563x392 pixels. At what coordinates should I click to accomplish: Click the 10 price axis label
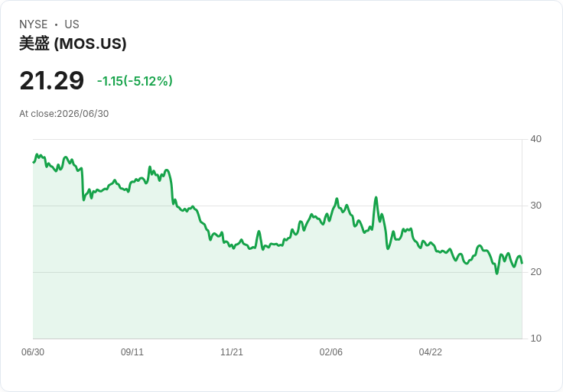[x=535, y=339]
